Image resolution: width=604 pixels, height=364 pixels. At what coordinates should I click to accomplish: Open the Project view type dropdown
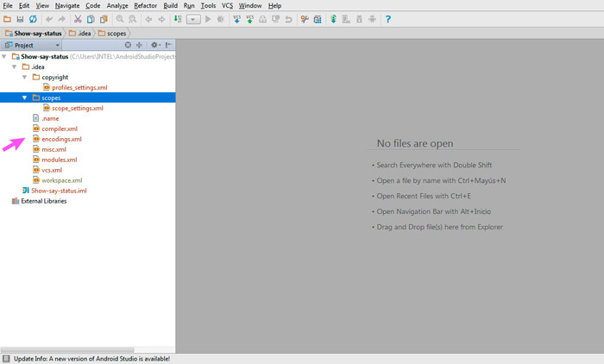pos(57,45)
